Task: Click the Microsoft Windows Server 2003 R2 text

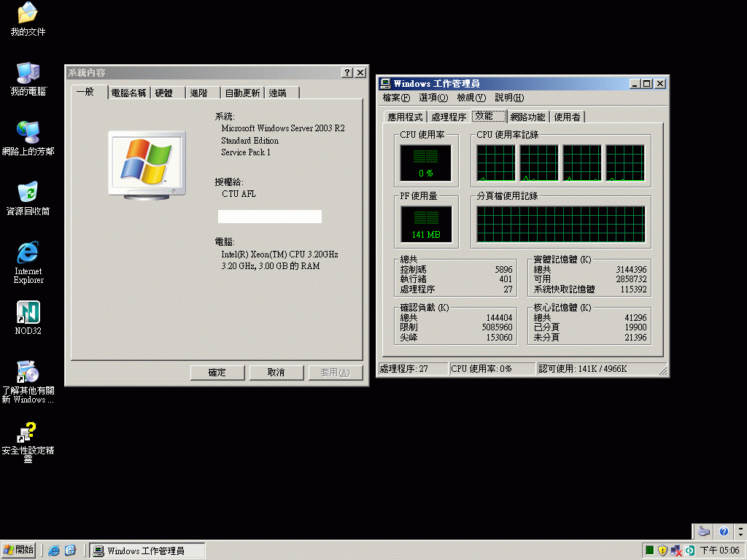Action: coord(283,128)
